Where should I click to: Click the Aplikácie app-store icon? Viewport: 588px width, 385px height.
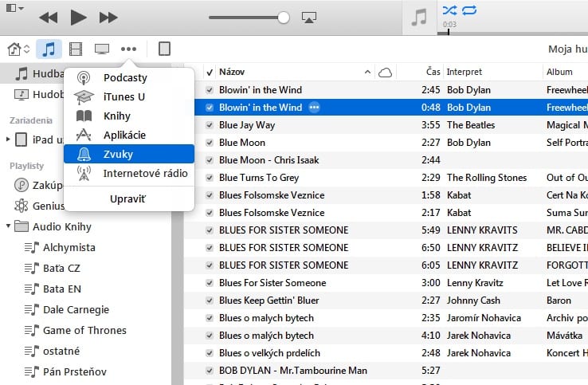(x=84, y=135)
